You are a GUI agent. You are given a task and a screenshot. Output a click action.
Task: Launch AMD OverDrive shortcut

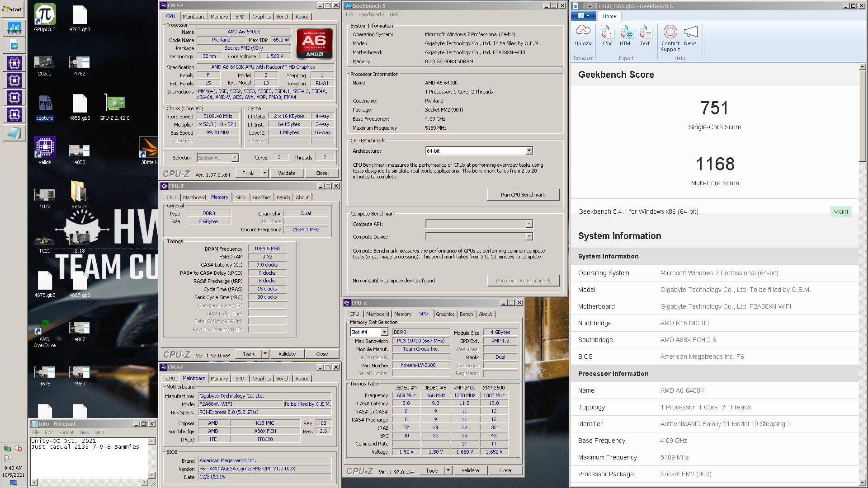(x=45, y=333)
